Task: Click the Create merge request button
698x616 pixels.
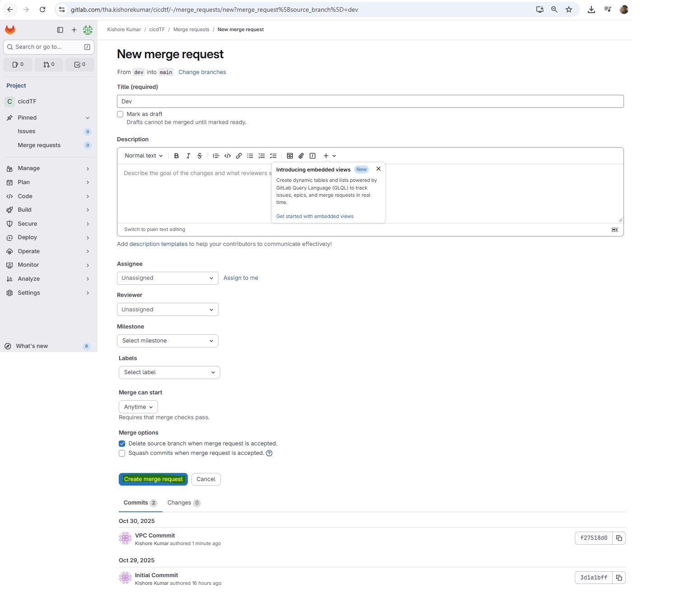Action: [x=153, y=479]
